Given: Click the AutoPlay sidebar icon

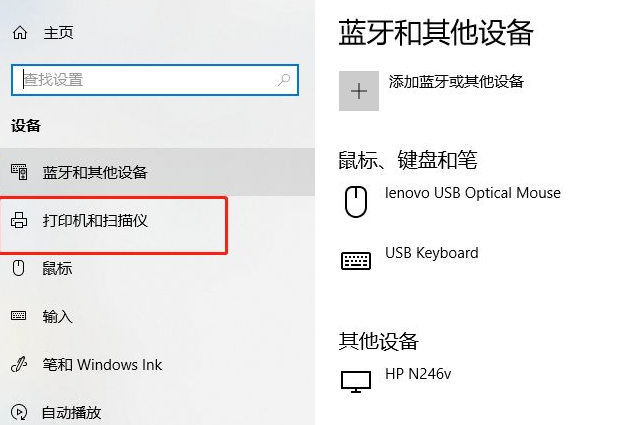Looking at the screenshot, I should tap(19, 411).
